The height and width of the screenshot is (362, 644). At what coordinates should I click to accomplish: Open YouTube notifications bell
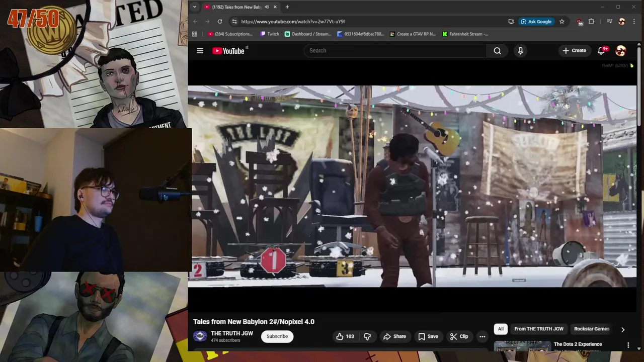601,51
